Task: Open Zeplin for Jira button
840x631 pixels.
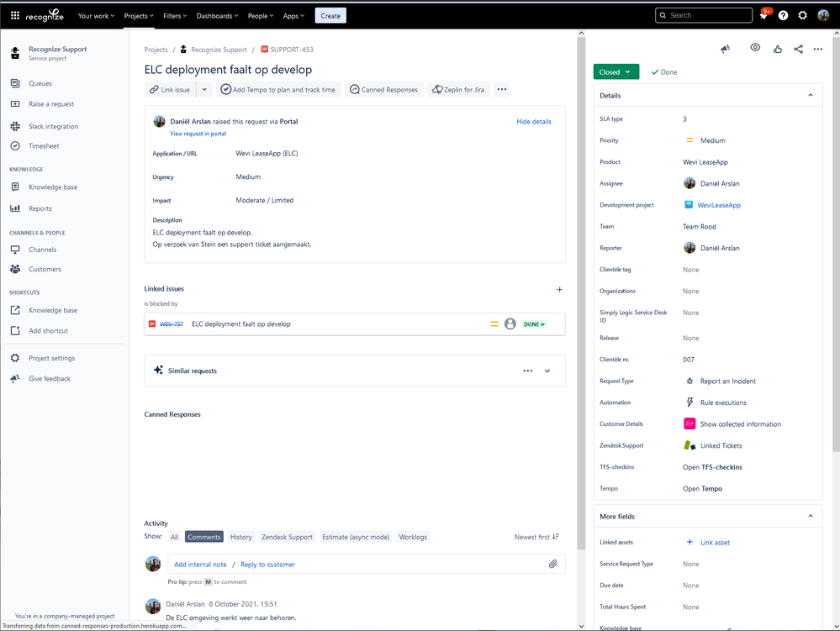Action: pos(458,89)
